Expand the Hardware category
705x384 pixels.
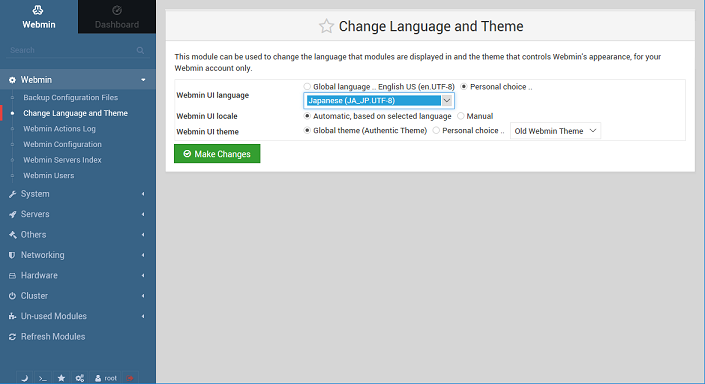(78, 275)
